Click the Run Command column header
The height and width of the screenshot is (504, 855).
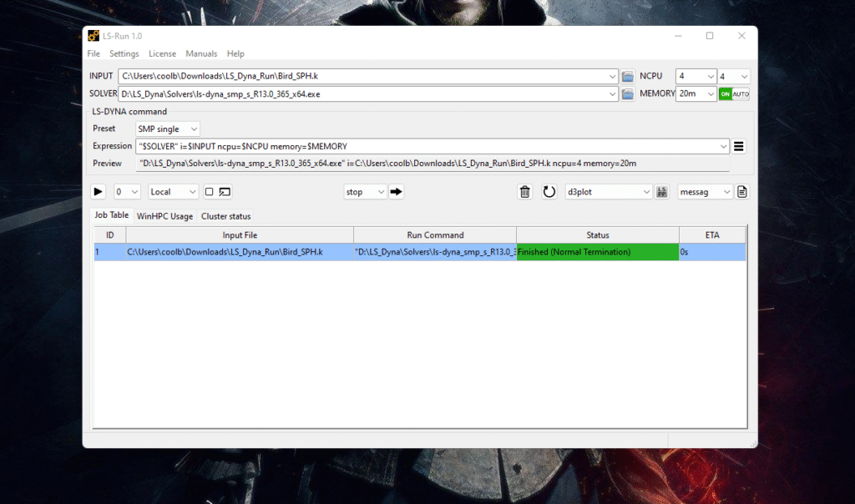pyautogui.click(x=435, y=234)
